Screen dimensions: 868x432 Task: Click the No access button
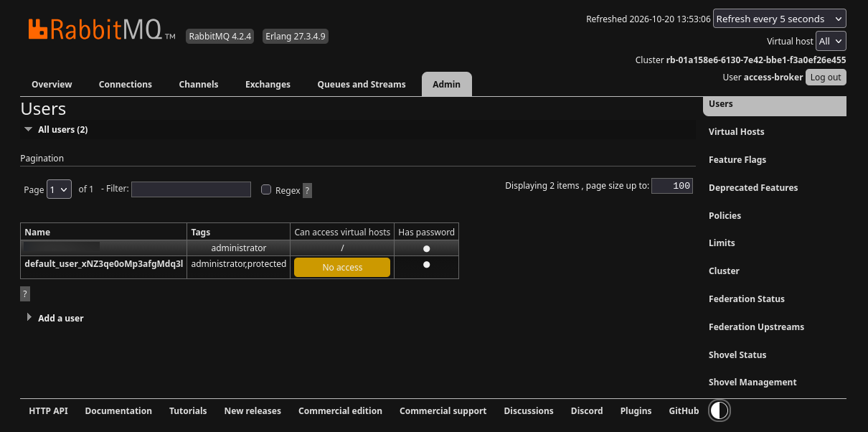pos(342,267)
